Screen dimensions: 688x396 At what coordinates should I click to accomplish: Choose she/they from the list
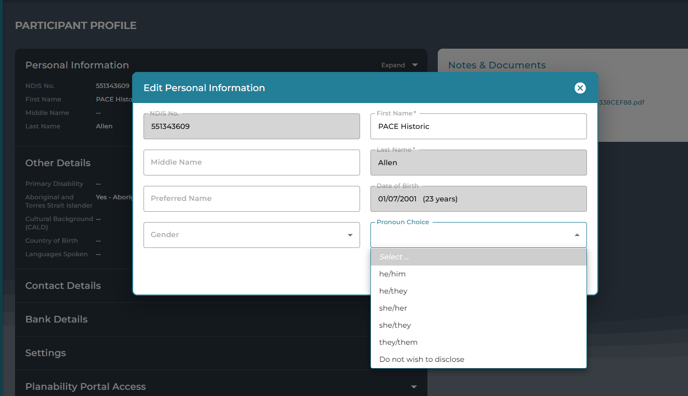pyautogui.click(x=478, y=325)
